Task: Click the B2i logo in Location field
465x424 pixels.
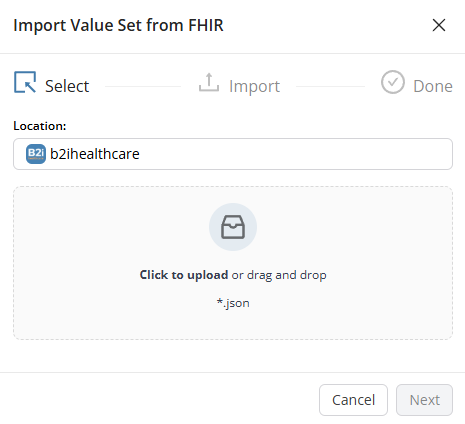Action: tap(36, 154)
